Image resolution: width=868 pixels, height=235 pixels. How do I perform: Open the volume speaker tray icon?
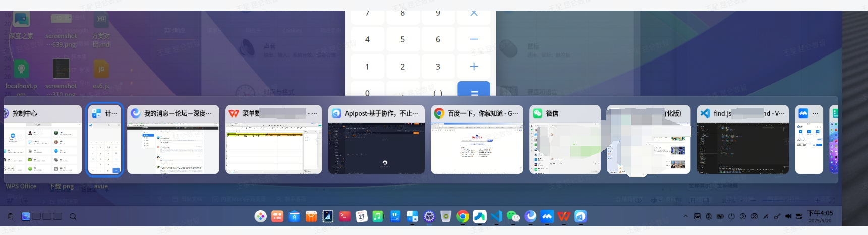[x=788, y=216]
